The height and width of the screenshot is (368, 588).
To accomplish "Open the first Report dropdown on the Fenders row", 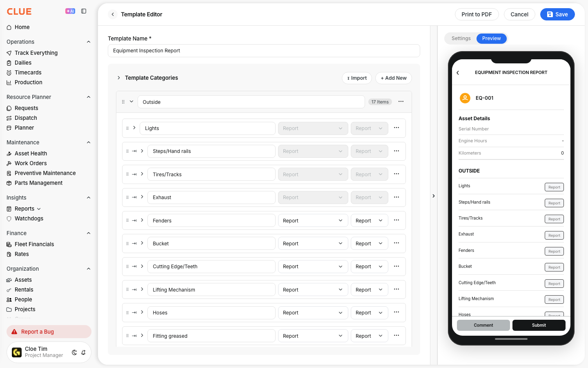I will click(313, 220).
